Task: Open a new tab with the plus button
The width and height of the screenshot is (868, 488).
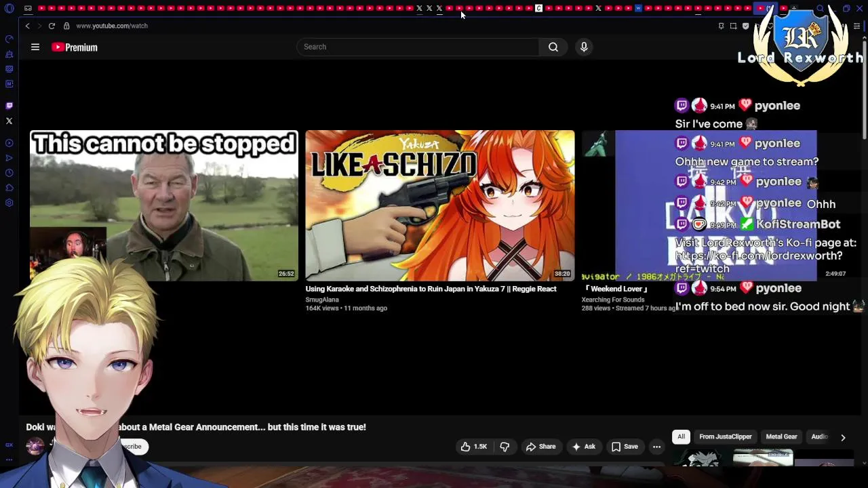Action: [x=794, y=9]
